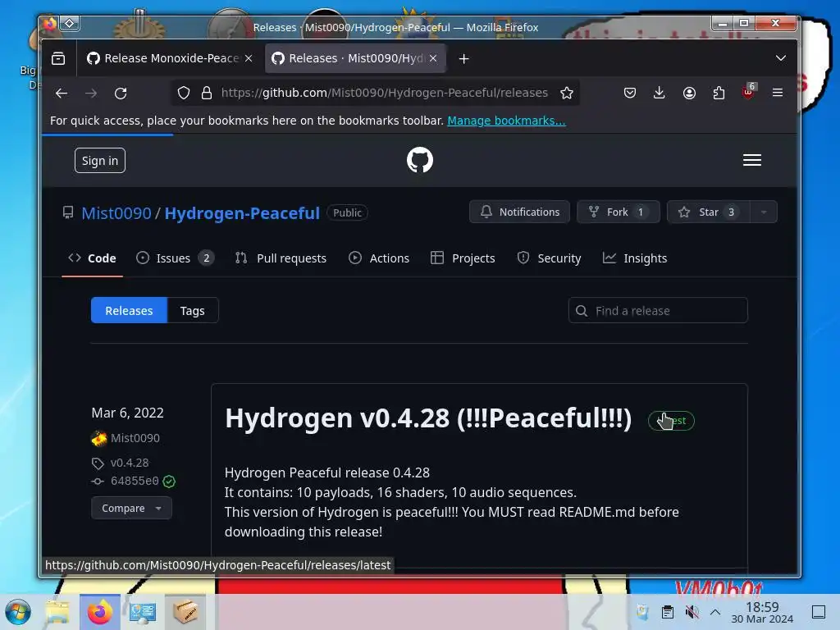Image resolution: width=840 pixels, height=630 pixels.
Task: Click the Sign in button
Action: click(99, 161)
